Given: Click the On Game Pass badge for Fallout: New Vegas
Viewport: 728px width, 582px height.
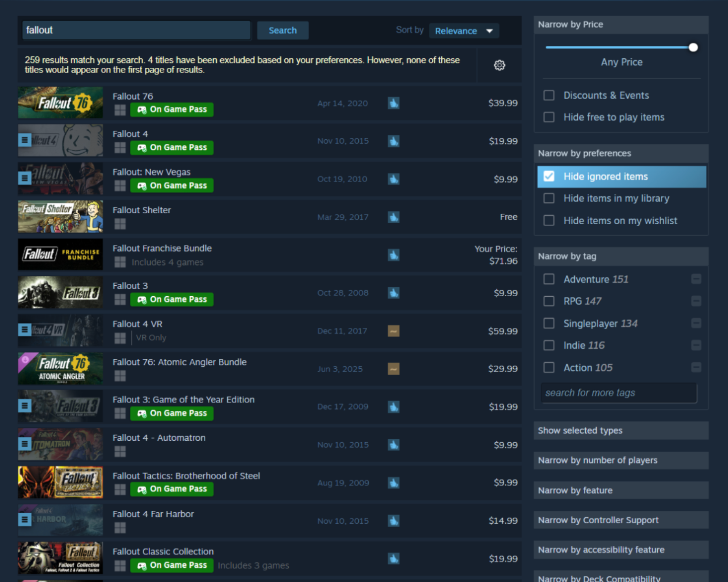Looking at the screenshot, I should [172, 186].
